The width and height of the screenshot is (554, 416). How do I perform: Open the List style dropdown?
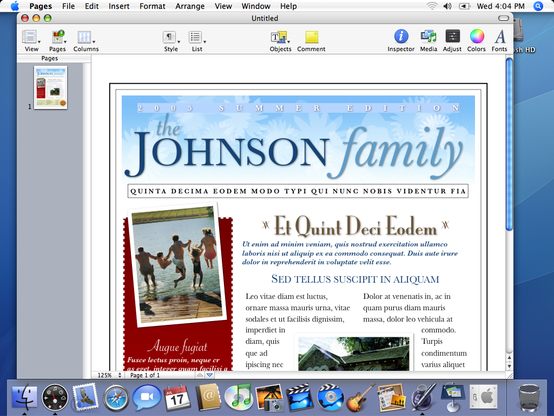pyautogui.click(x=197, y=41)
